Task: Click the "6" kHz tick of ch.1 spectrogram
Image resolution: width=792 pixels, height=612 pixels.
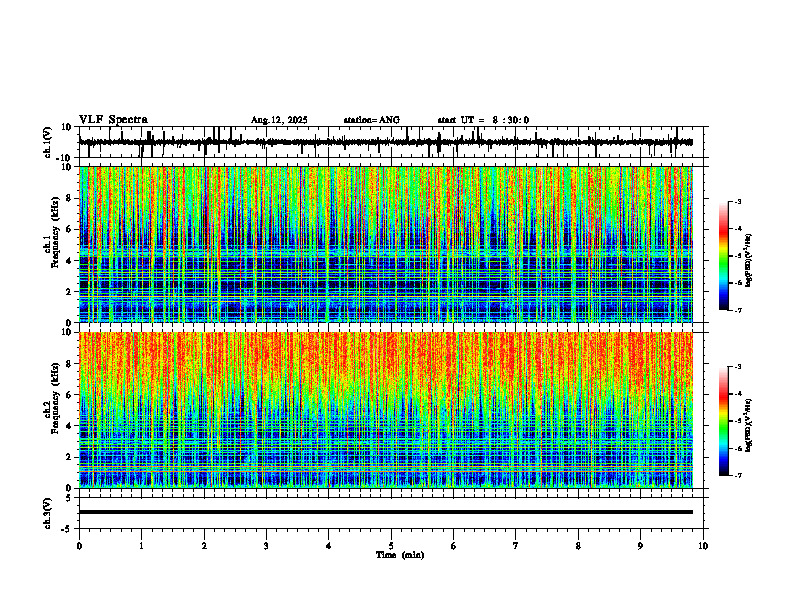Action: tap(69, 229)
